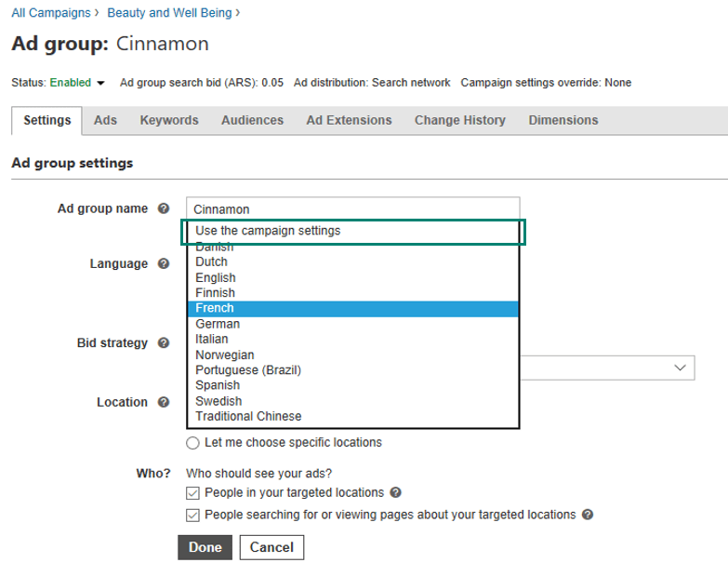
Task: Select German in language list
Action: (x=353, y=324)
